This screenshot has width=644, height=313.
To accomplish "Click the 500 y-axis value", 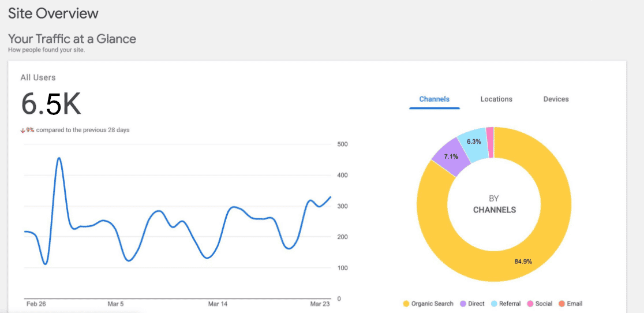I will pos(343,144).
